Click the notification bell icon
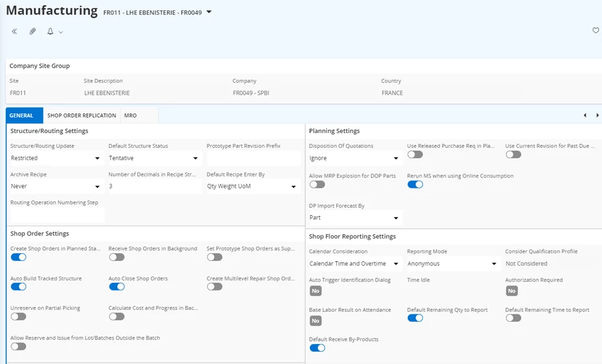This screenshot has height=364, width=602. coord(50,32)
